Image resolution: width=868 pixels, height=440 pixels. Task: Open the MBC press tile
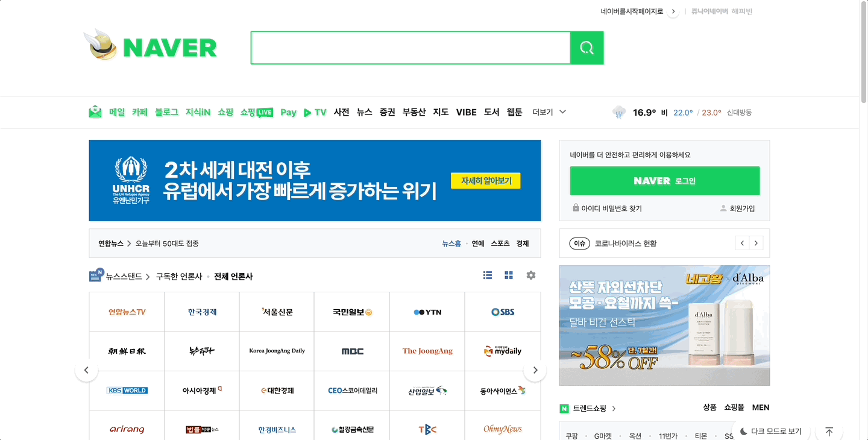pyautogui.click(x=353, y=351)
